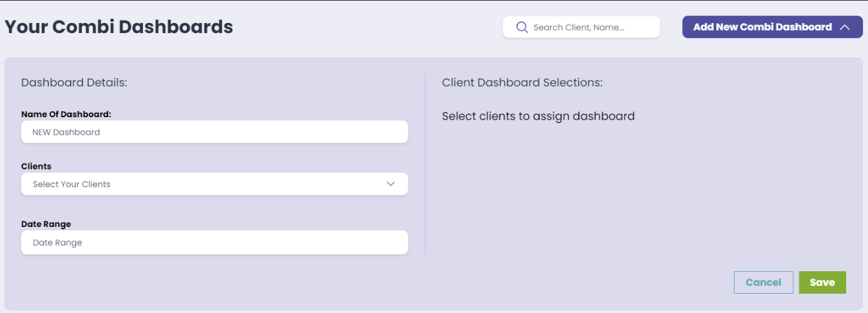Click the Add New Combi Dashboard button
Viewport: 868px width, 313px height.
click(772, 27)
